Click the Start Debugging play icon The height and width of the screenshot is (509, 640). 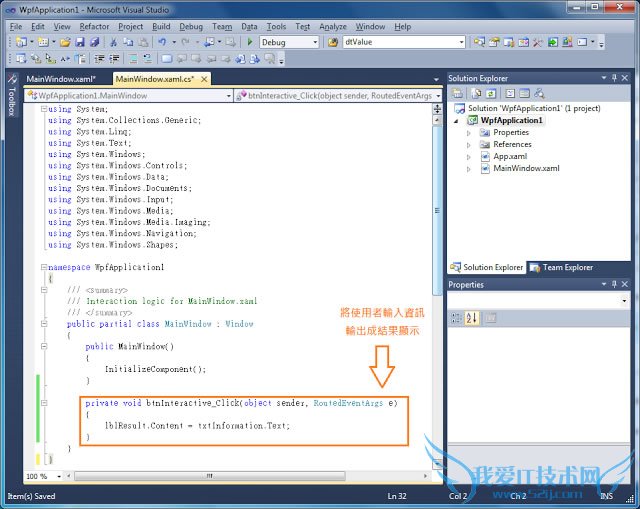(x=250, y=43)
